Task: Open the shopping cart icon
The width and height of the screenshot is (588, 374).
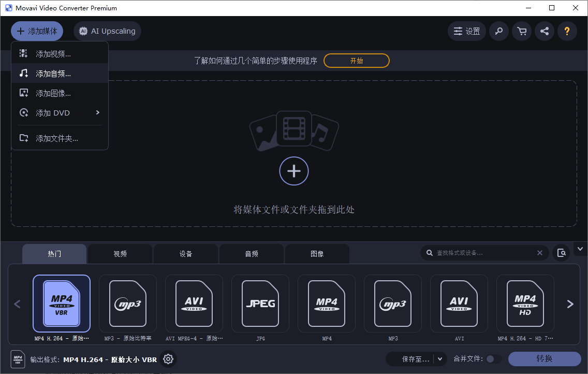Action: 521,31
